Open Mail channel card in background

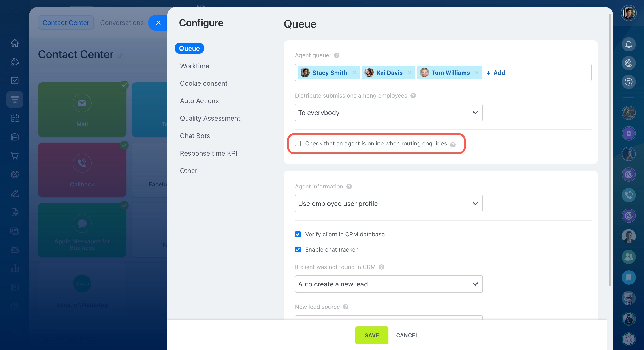click(82, 109)
